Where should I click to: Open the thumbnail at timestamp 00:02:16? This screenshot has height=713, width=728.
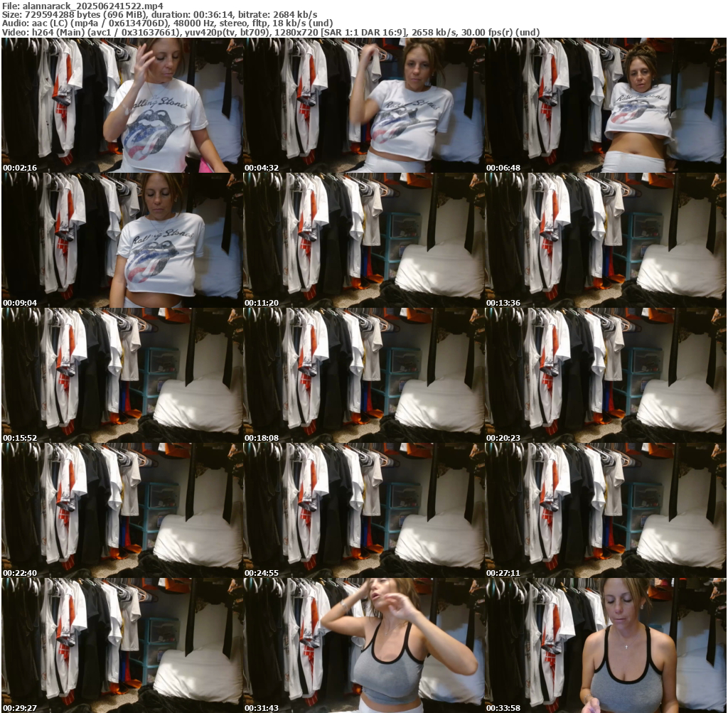122,105
